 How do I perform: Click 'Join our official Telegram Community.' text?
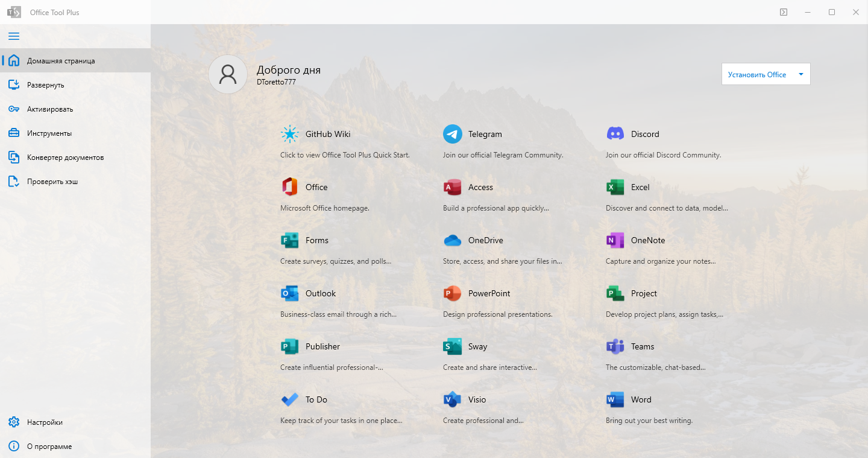(x=503, y=155)
